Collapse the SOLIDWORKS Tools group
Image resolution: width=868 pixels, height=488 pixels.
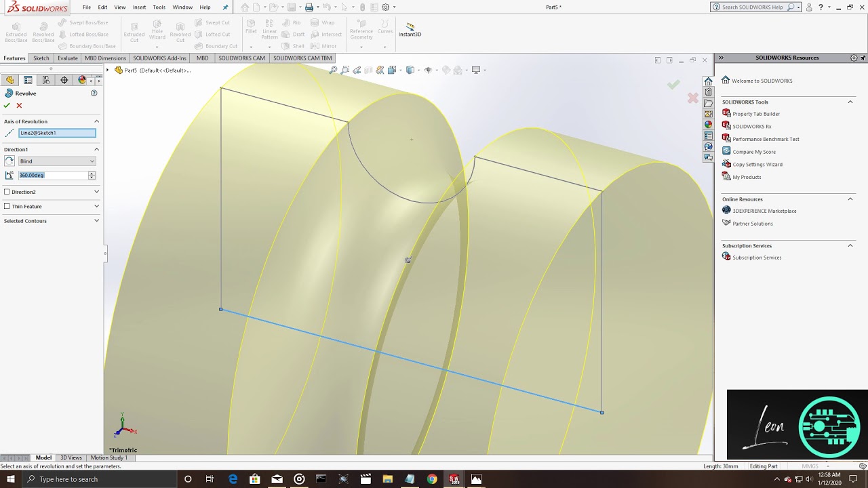pos(850,102)
